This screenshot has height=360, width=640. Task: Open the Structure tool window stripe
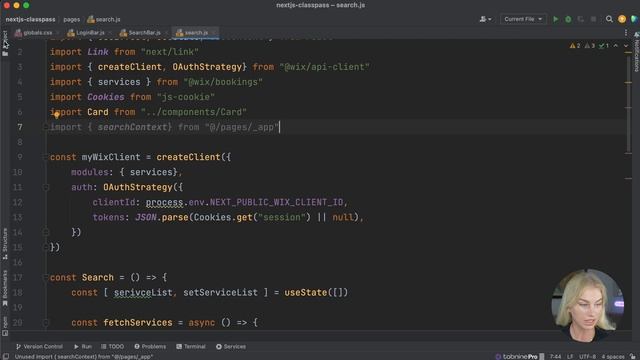tap(5, 244)
